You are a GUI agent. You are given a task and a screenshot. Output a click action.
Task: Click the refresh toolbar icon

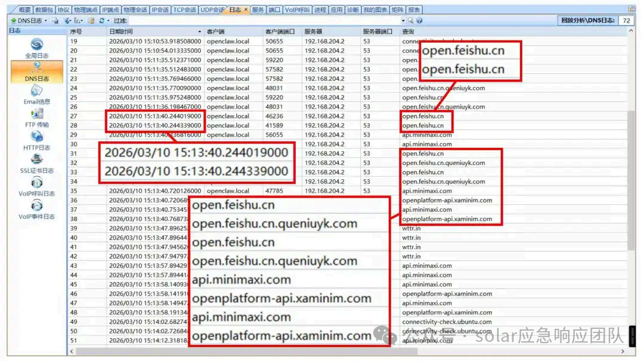click(101, 20)
